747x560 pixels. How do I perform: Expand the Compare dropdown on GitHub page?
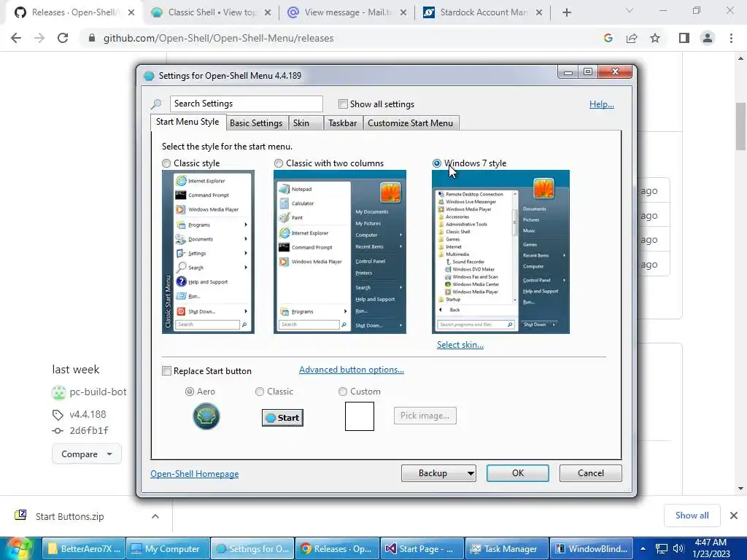point(86,454)
